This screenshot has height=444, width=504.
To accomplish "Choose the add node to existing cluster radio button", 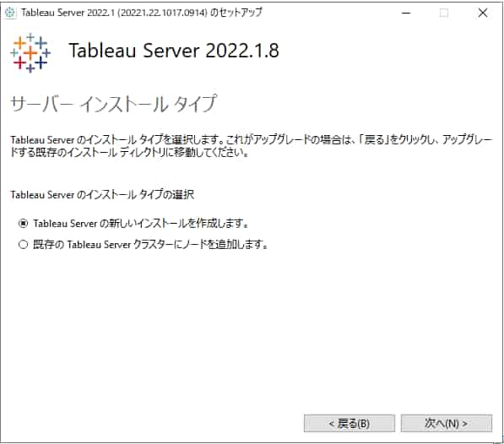I will point(23,245).
